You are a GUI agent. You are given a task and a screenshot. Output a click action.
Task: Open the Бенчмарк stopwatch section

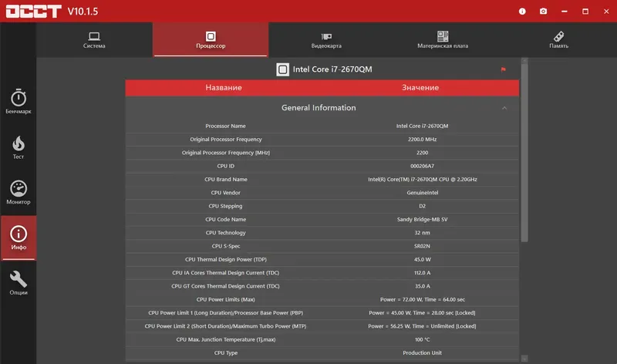pyautogui.click(x=18, y=102)
